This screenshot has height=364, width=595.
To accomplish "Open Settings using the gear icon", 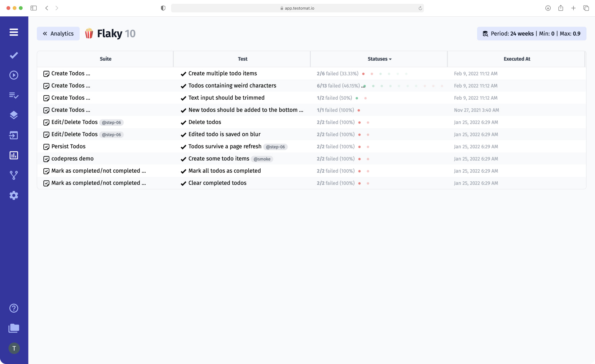I will click(x=14, y=195).
